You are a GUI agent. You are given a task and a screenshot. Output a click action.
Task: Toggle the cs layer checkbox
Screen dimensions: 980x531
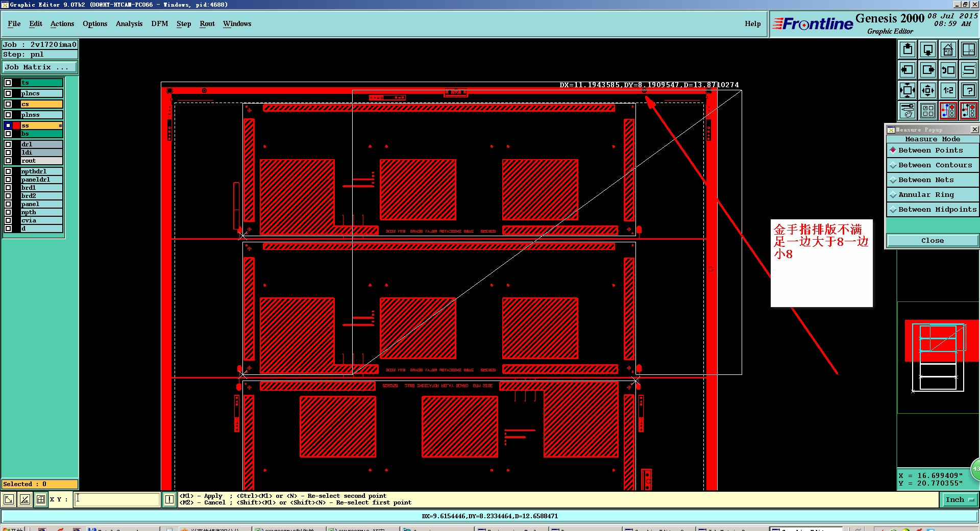coord(8,104)
